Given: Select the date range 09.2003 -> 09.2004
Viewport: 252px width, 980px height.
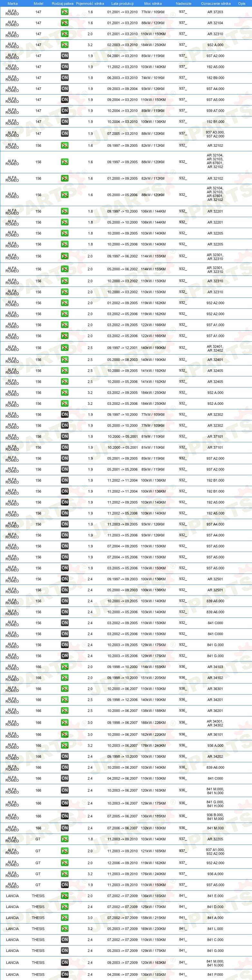Looking at the screenshot, I should coord(122,89).
